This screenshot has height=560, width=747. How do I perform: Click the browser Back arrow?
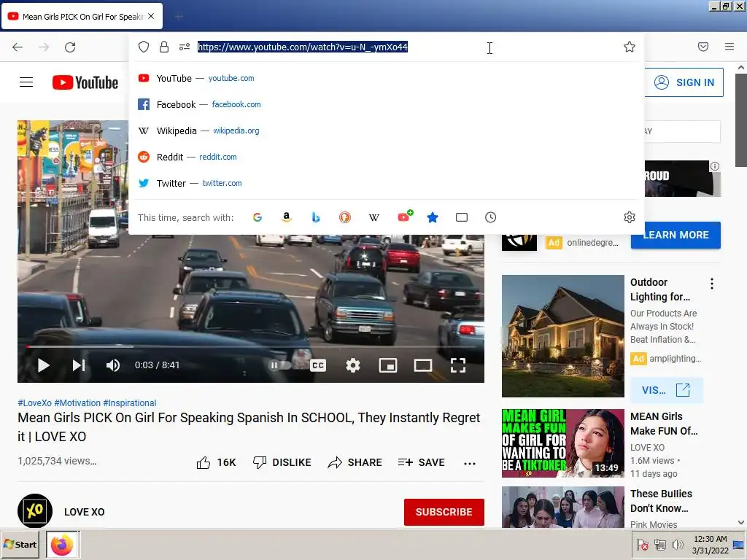[18, 47]
